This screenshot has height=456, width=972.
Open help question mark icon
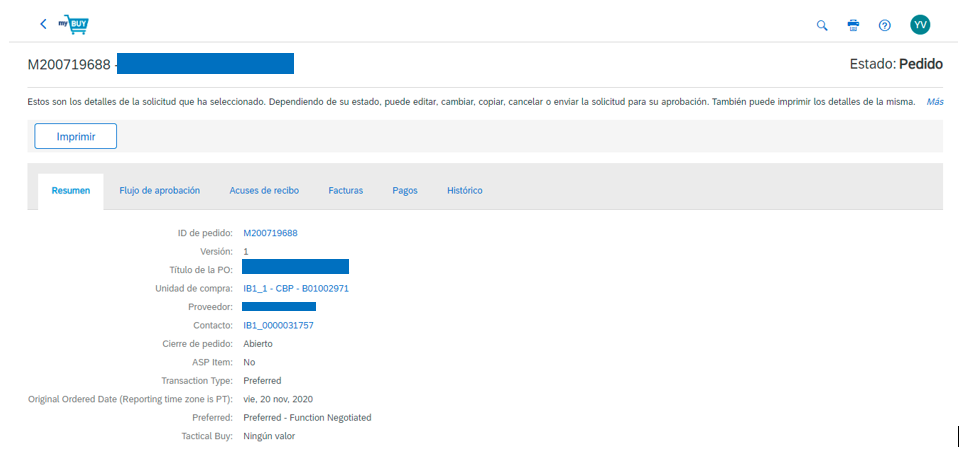coord(885,25)
